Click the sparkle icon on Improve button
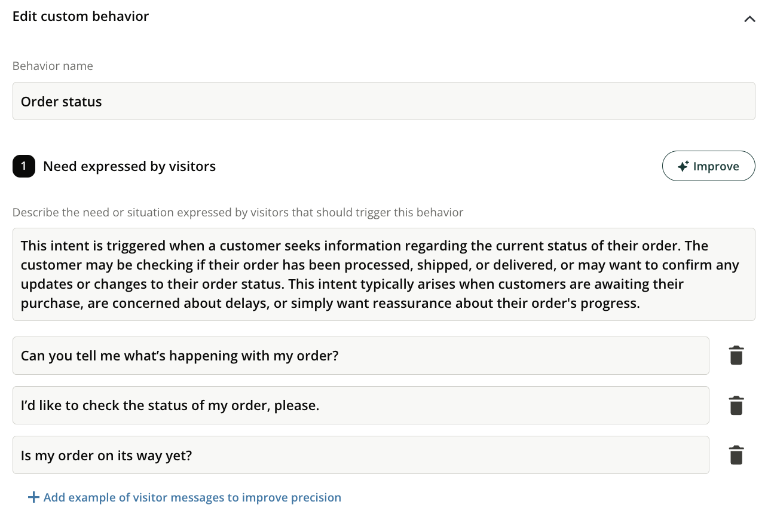This screenshot has width=771, height=532. (683, 166)
